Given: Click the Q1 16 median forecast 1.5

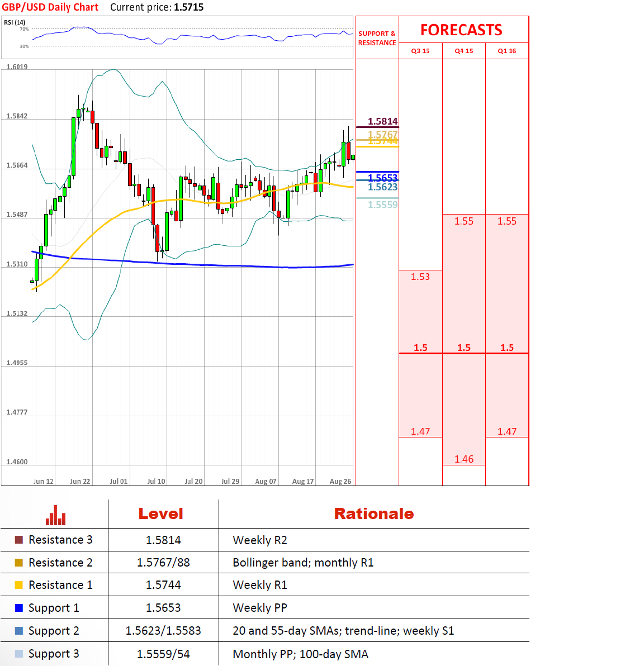Looking at the screenshot, I should (x=507, y=348).
